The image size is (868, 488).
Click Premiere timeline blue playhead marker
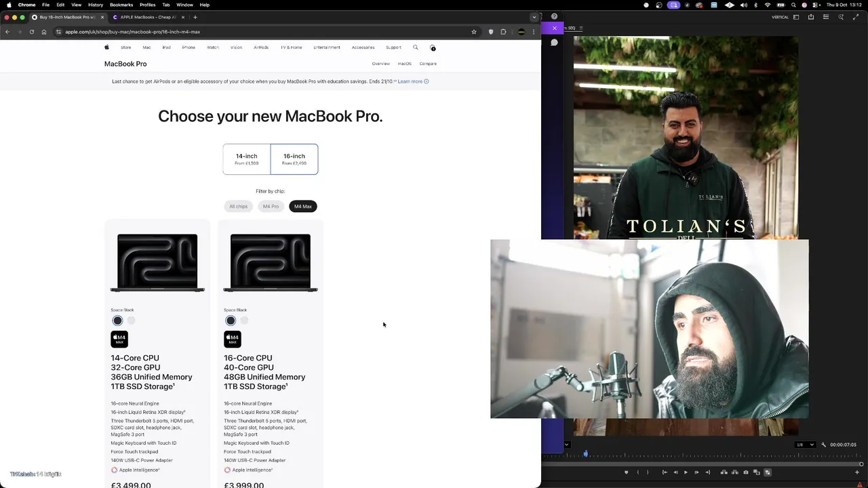pyautogui.click(x=585, y=453)
